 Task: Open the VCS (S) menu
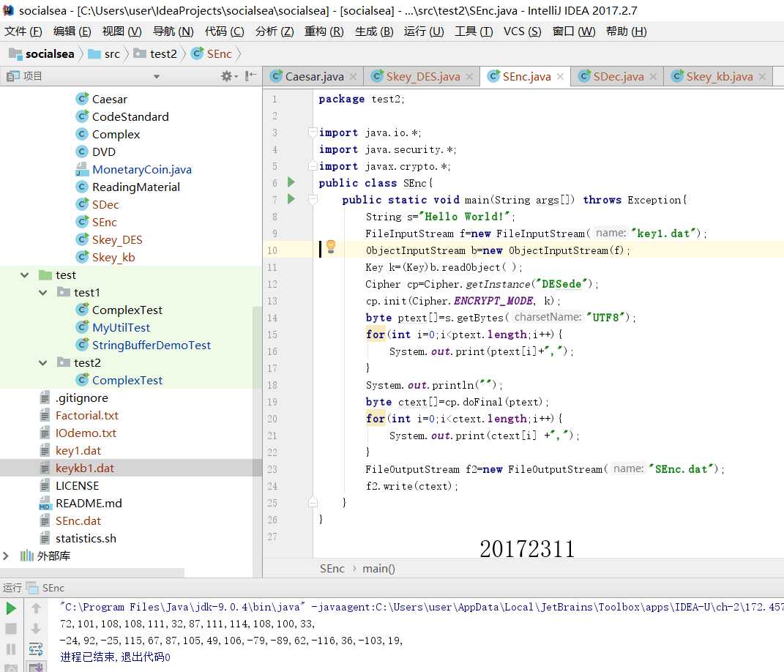point(522,31)
